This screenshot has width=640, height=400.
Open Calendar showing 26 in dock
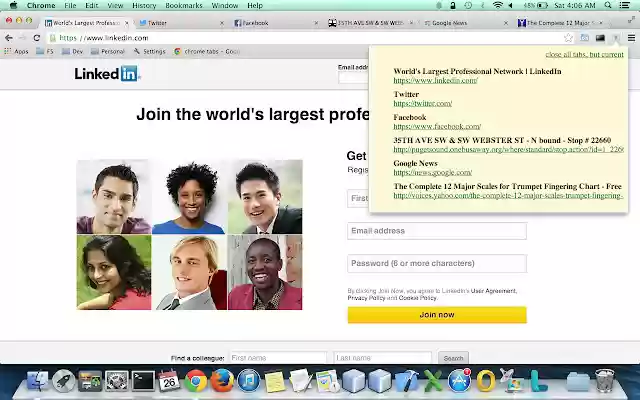pos(169,380)
